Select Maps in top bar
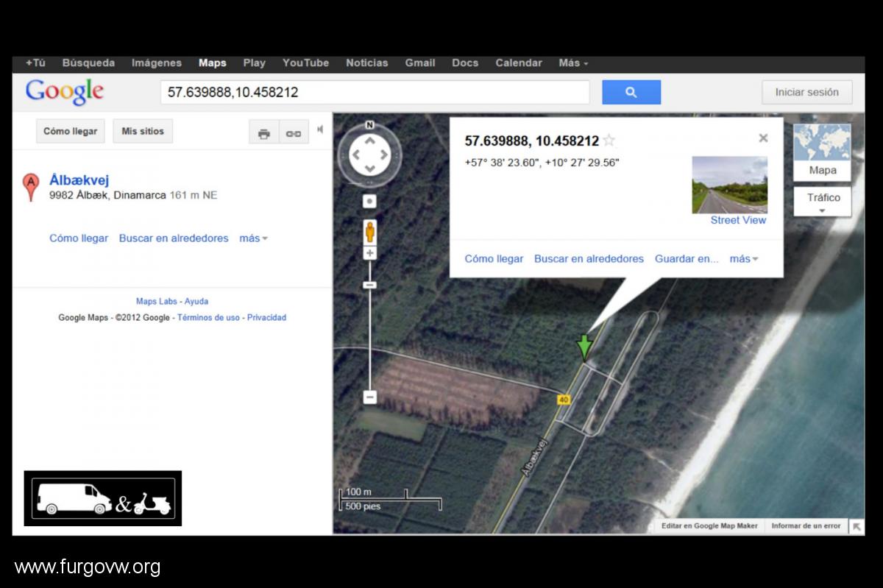The image size is (883, 588). [213, 63]
